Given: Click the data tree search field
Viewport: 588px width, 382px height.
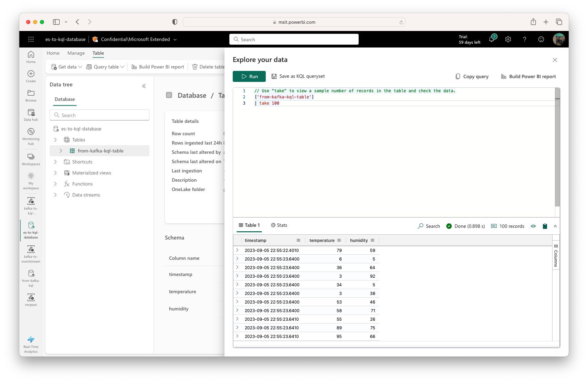Looking at the screenshot, I should coord(99,115).
